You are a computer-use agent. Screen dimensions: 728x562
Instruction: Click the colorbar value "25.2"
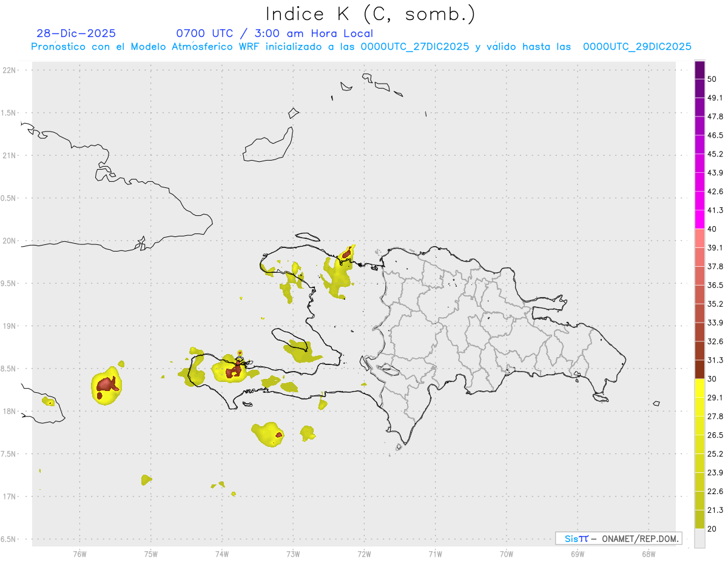coord(715,453)
